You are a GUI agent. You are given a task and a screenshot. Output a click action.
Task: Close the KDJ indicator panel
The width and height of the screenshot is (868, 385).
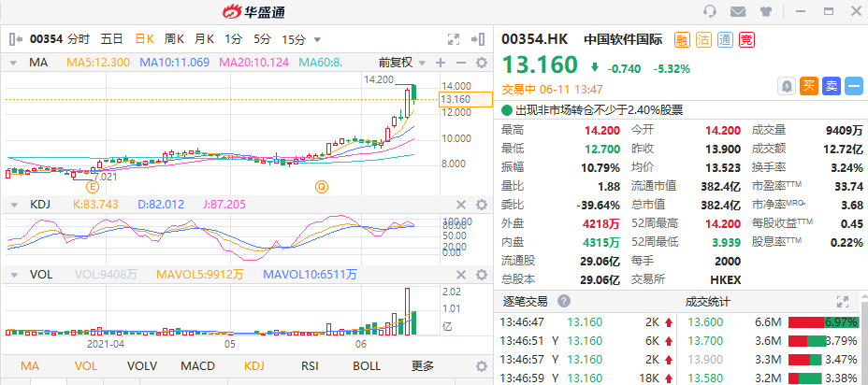(x=460, y=205)
